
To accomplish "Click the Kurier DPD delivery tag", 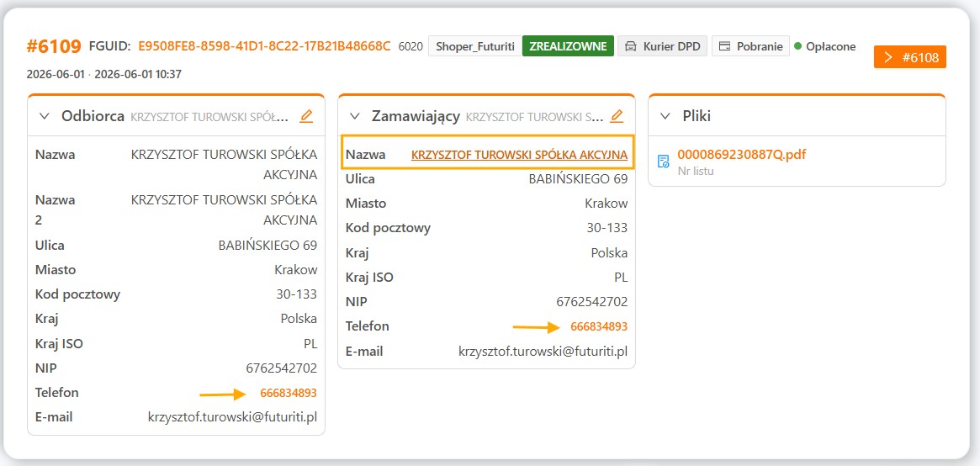I will tap(663, 46).
